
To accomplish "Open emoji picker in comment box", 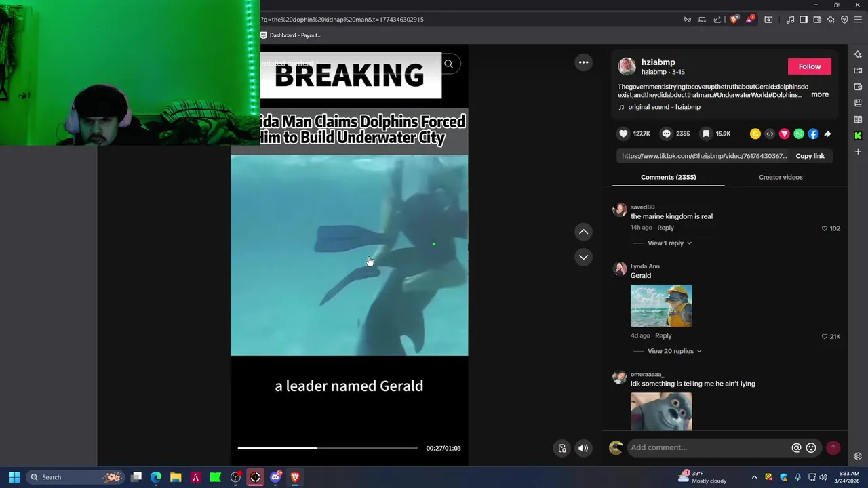I will pos(811,447).
